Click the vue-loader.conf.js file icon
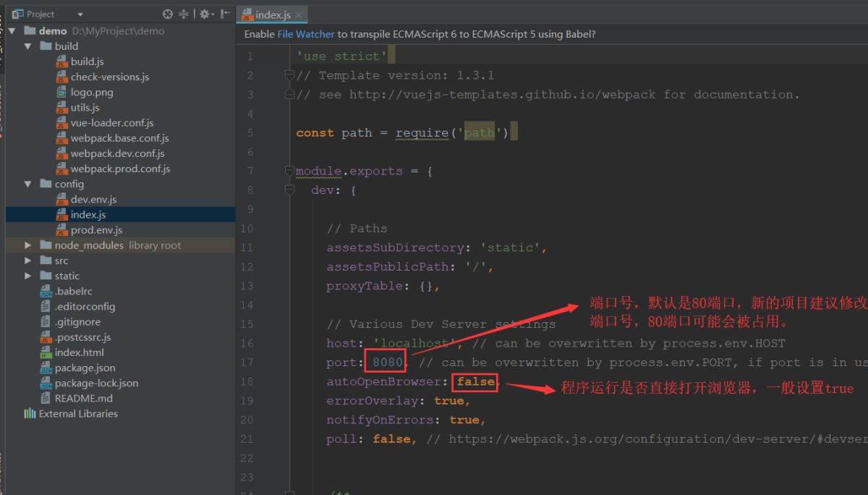This screenshot has width=868, height=495. coord(62,123)
